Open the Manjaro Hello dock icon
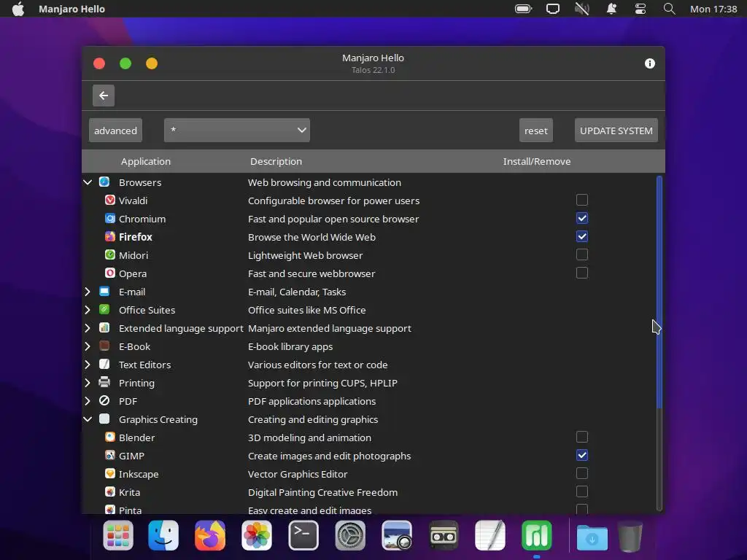 pyautogui.click(x=537, y=536)
